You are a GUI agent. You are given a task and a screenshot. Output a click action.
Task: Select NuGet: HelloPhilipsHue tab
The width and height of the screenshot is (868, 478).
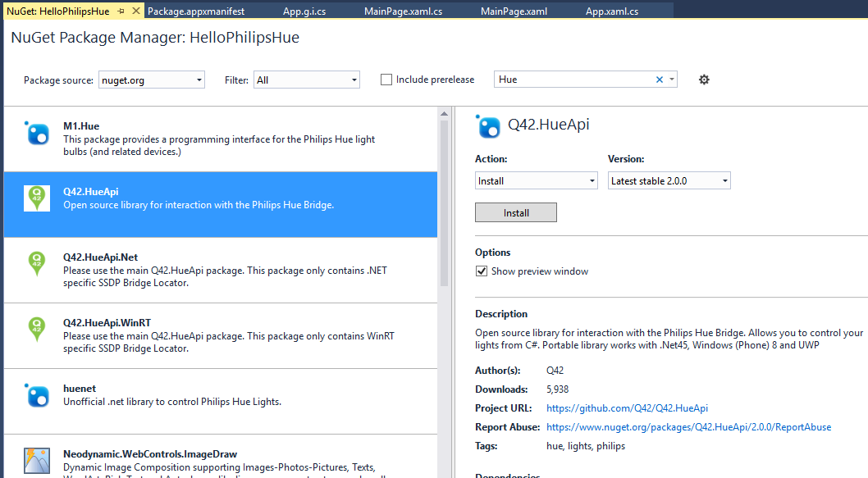58,11
